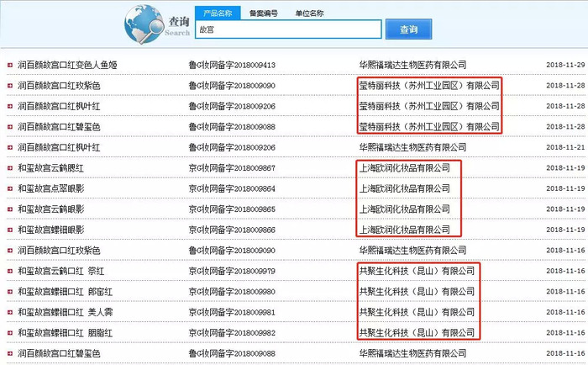Click red bullet icon beside 和玺故宫点翠眼影
The image size is (588, 365).
(x=10, y=189)
